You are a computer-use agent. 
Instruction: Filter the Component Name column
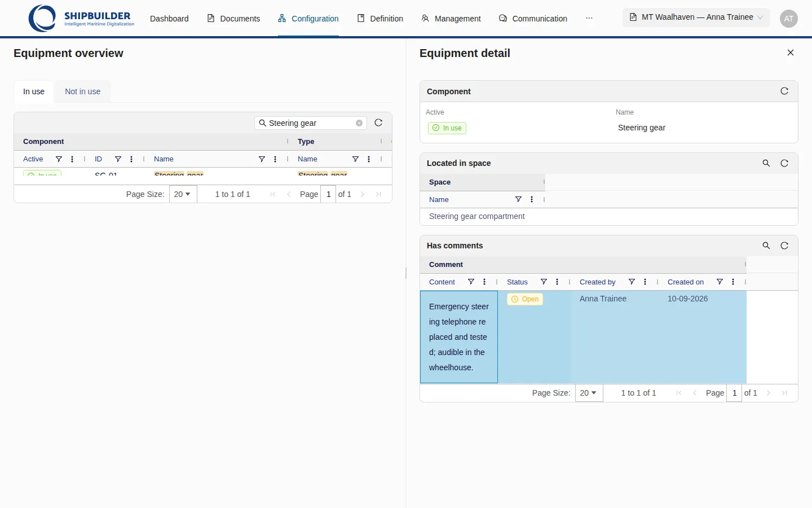pos(262,159)
